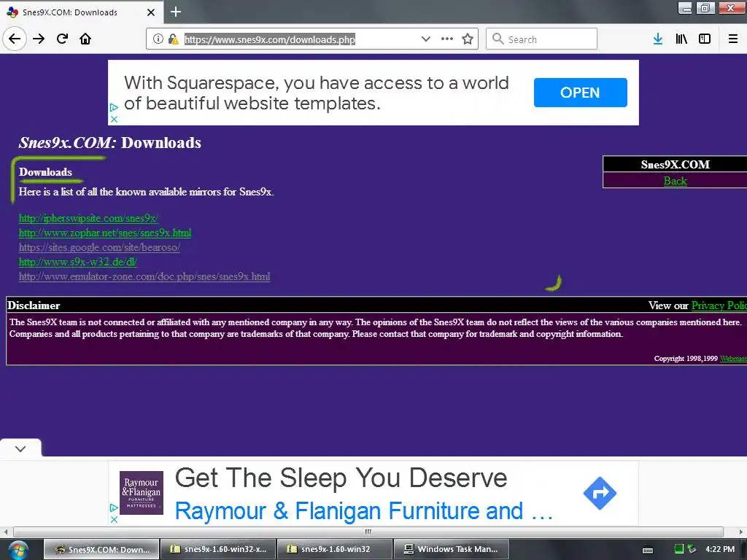Open the sites.google.com/site/bearoso link
This screenshot has width=747, height=560.
click(x=99, y=247)
